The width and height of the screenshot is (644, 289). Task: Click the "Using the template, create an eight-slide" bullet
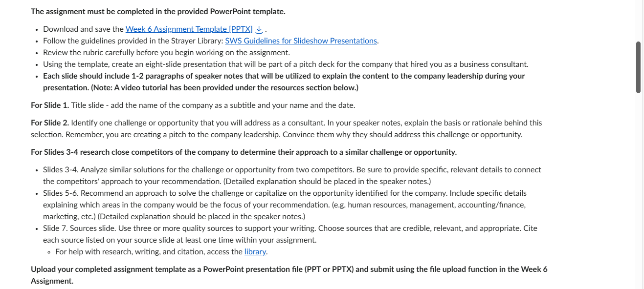286,64
